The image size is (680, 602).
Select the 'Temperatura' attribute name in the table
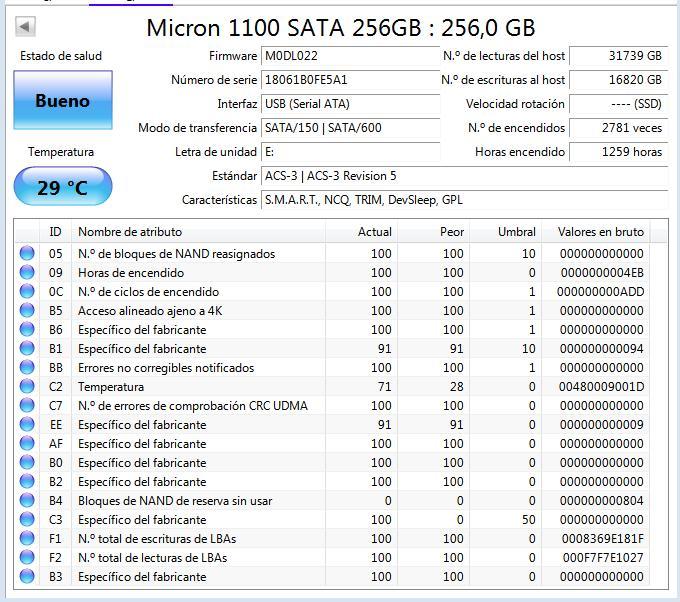coord(111,387)
